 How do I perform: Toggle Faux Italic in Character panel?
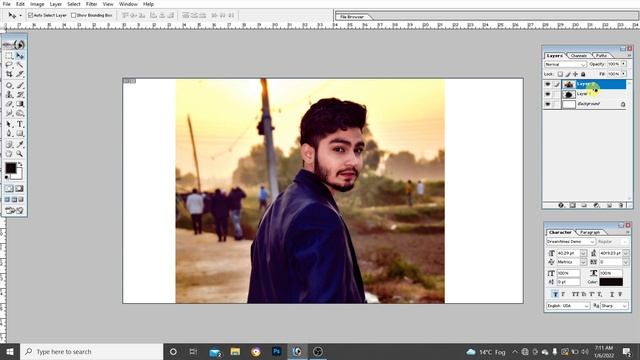click(563, 294)
